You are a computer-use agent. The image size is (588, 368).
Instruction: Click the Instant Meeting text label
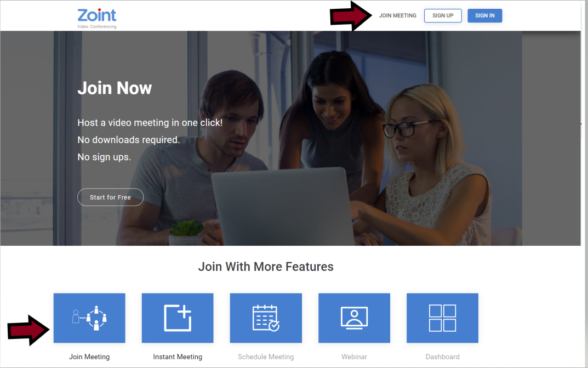coord(178,357)
